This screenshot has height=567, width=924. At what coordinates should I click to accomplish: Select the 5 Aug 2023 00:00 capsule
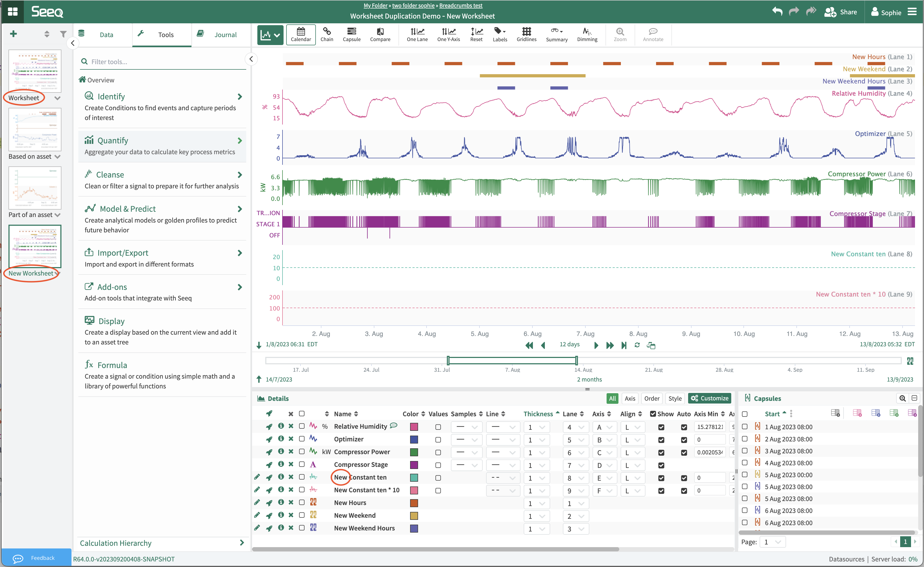tap(745, 474)
